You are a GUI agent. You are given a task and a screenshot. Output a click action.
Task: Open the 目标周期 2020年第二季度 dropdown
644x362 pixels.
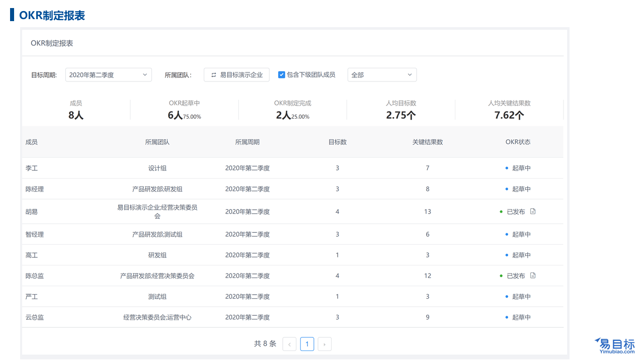(109, 75)
